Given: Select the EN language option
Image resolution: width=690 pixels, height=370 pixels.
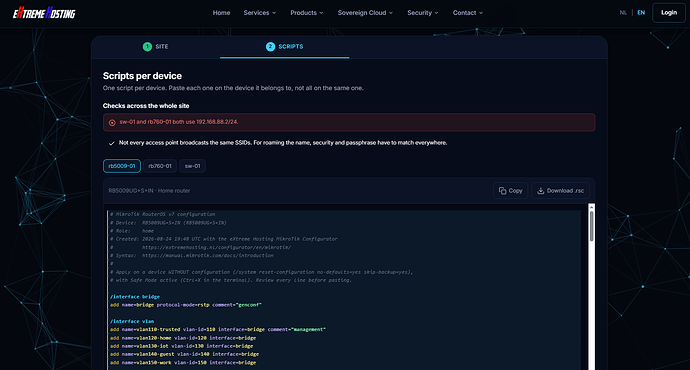Looking at the screenshot, I should 641,13.
